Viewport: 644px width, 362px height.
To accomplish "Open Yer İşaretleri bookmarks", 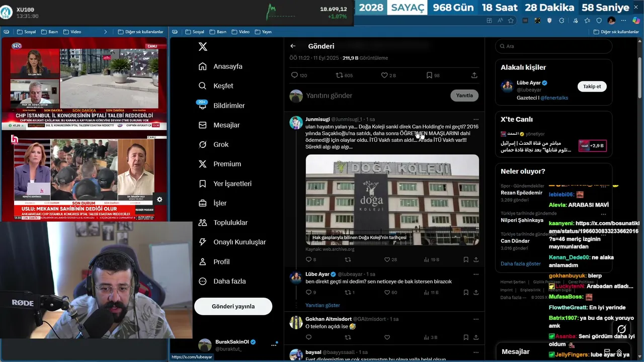I will tap(225, 184).
